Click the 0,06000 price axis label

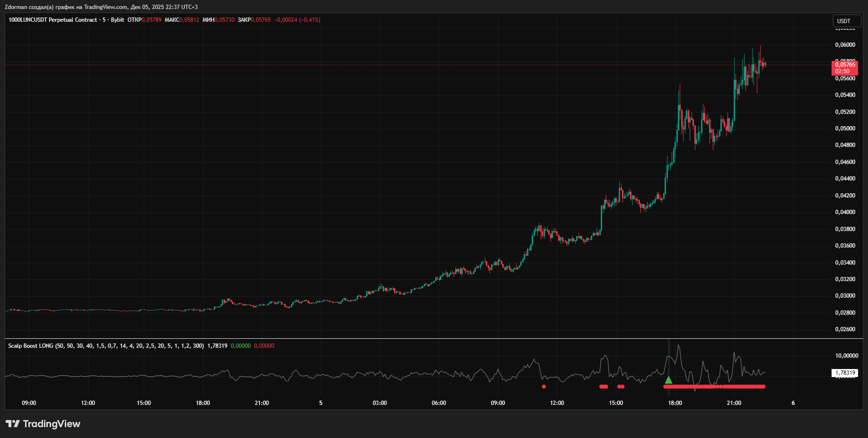(x=845, y=45)
